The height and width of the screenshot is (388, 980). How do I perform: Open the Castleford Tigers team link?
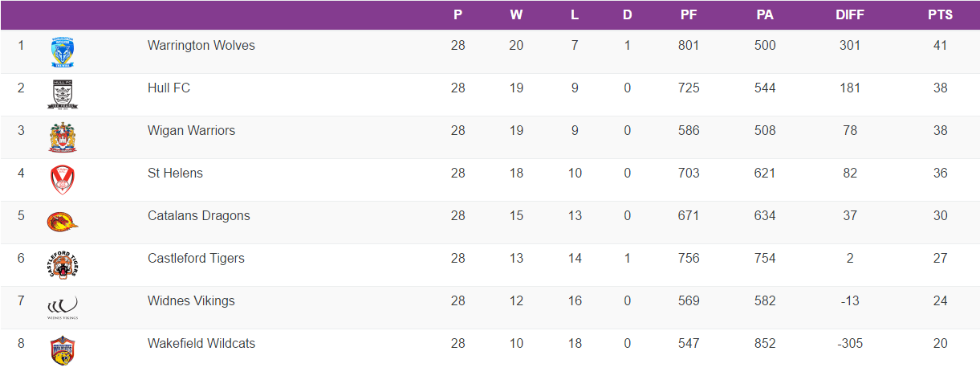tap(196, 259)
